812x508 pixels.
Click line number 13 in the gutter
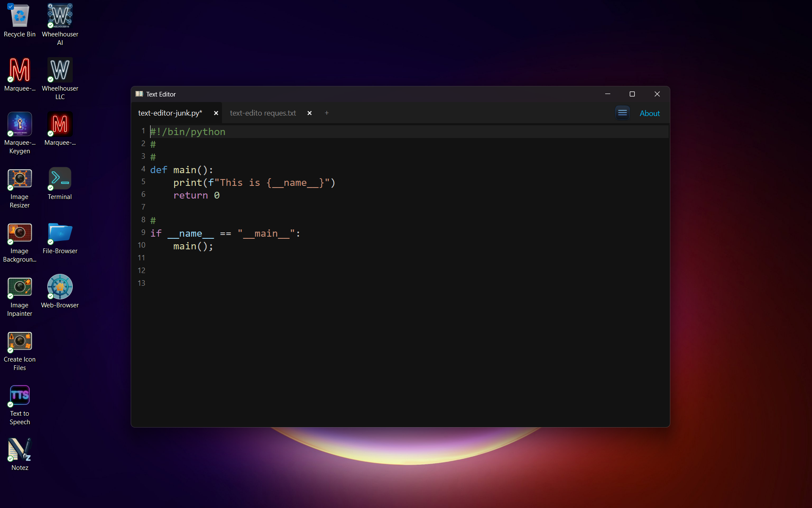point(142,283)
